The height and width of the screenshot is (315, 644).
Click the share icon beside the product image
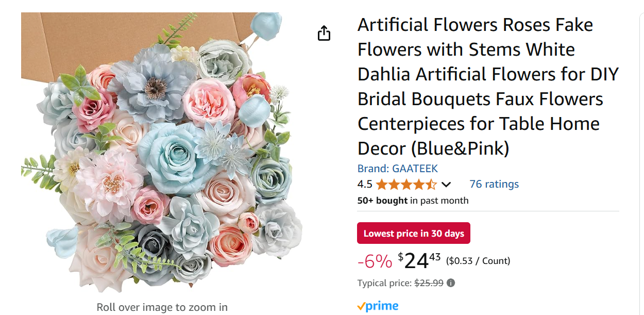[324, 33]
